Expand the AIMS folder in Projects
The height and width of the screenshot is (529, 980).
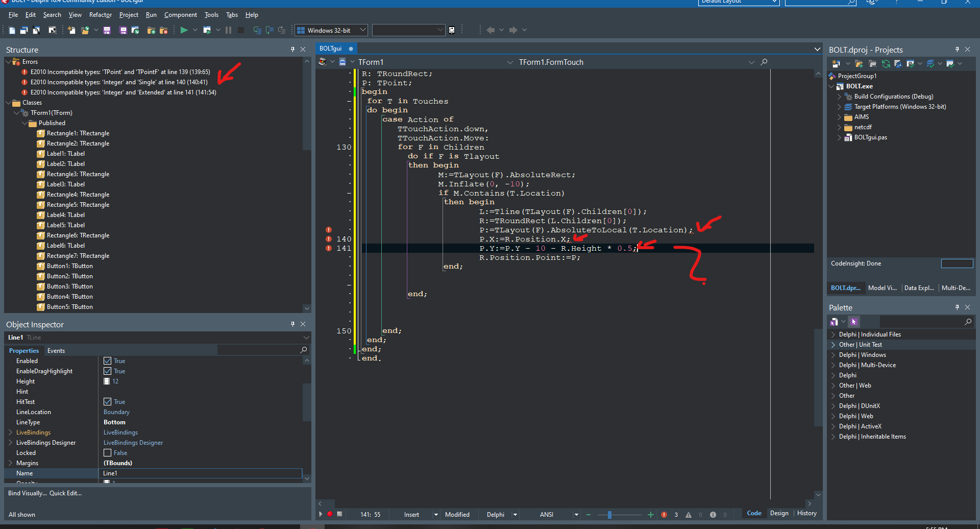pos(839,117)
